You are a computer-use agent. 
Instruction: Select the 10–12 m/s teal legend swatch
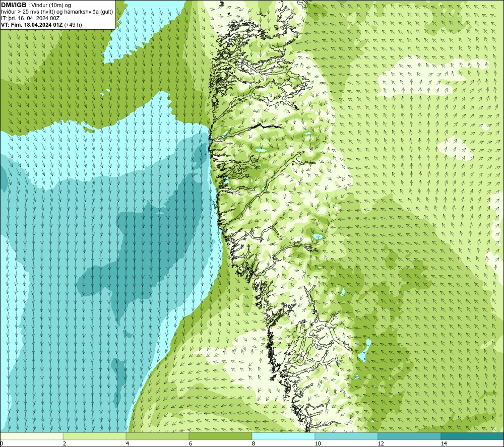click(347, 436)
